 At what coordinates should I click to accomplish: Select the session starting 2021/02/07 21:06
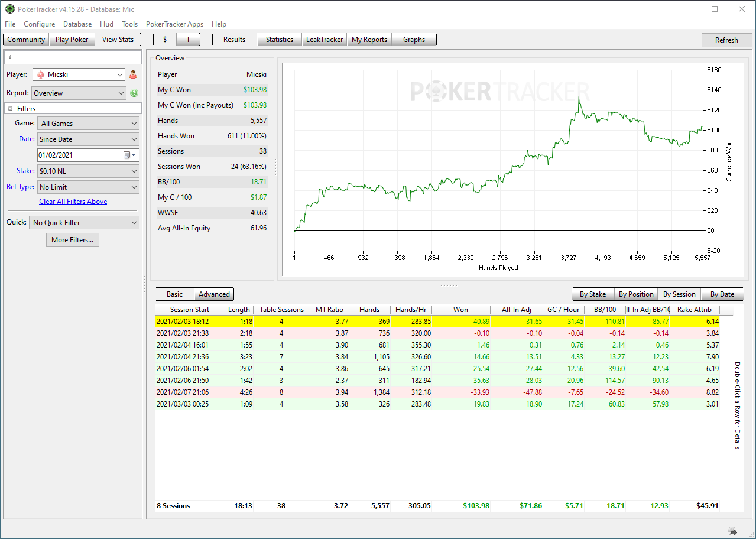click(x=437, y=392)
